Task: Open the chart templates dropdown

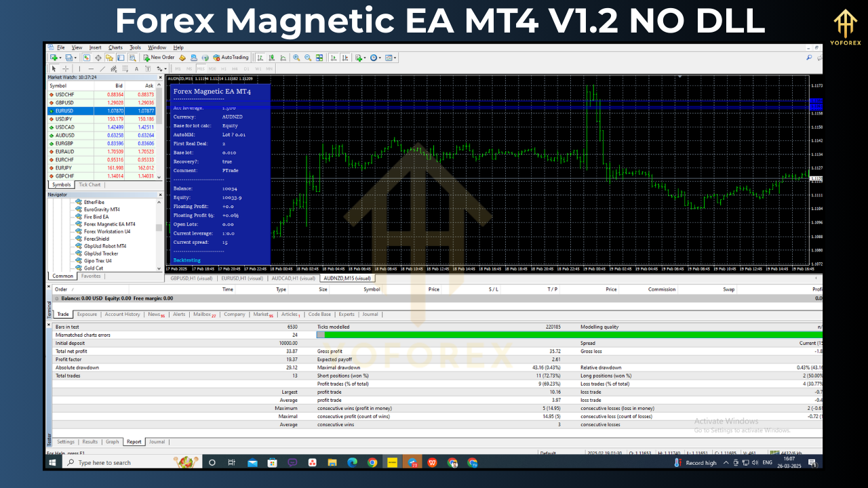Action: coord(389,57)
